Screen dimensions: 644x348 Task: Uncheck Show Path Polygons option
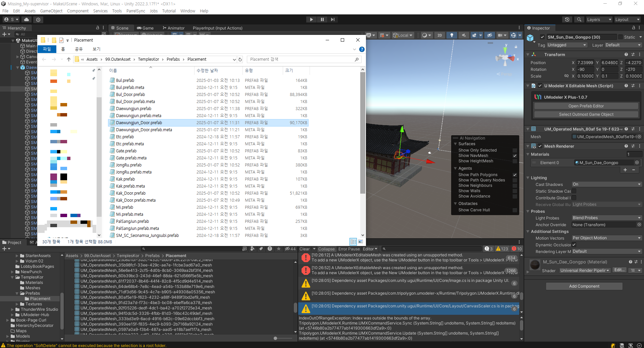[515, 175]
